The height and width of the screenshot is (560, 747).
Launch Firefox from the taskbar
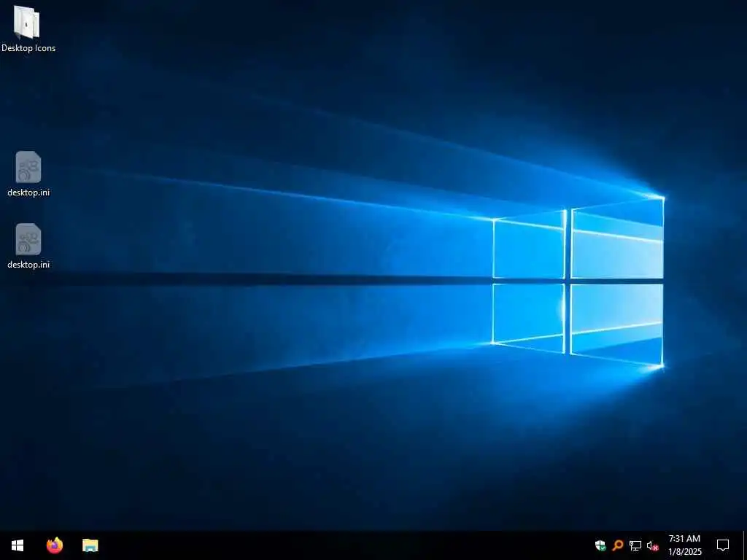pyautogui.click(x=55, y=545)
